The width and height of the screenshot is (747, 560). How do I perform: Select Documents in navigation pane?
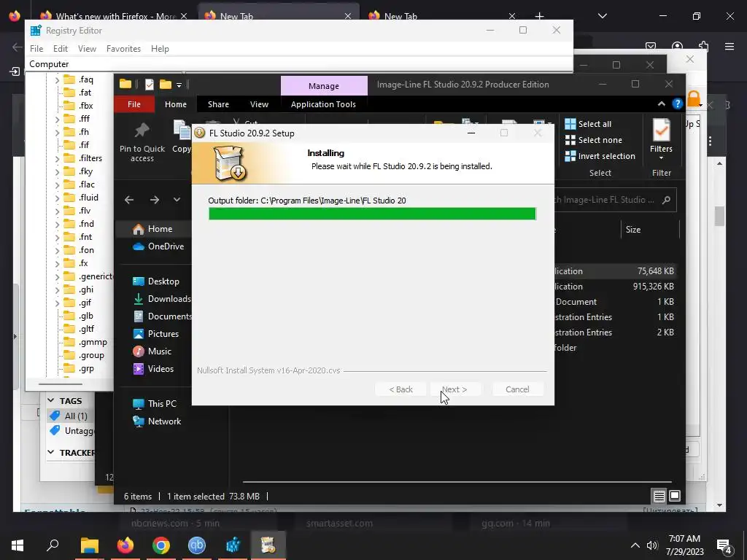point(162,316)
